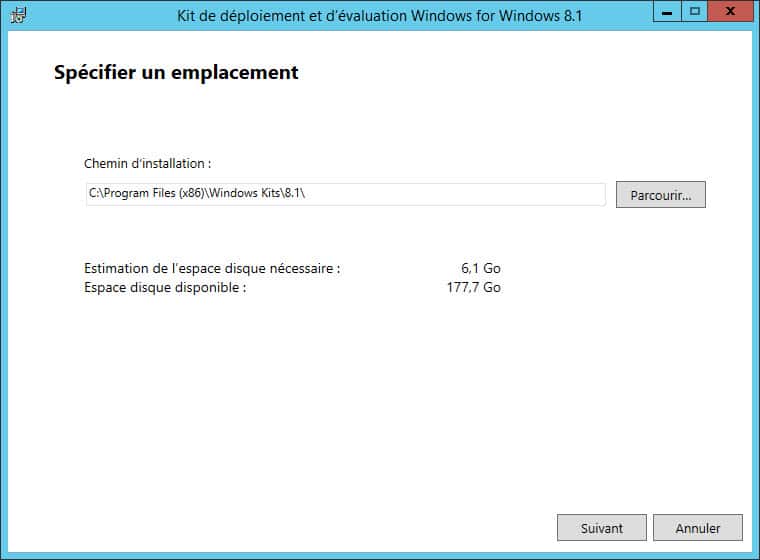Click the Parcourir... browse button

[x=661, y=195]
